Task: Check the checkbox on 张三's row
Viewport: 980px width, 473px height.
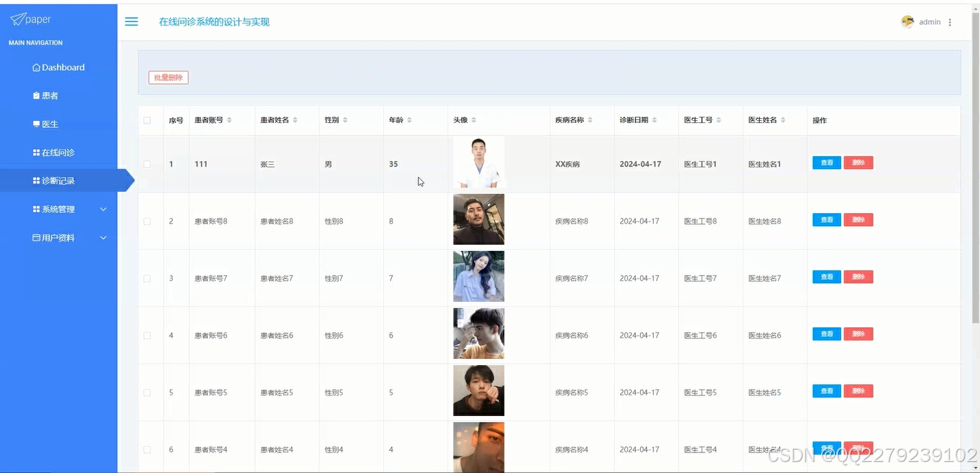Action: click(x=147, y=164)
